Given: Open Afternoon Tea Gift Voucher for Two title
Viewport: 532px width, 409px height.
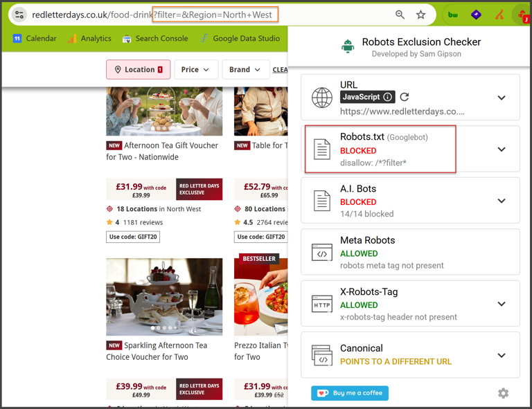Looking at the screenshot, I should (x=162, y=151).
